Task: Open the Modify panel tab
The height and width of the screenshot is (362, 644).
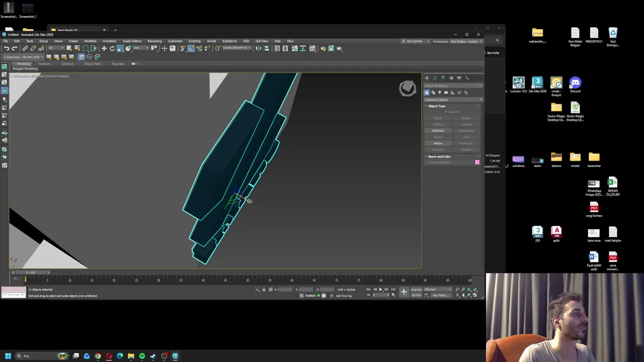Action: tap(435, 78)
